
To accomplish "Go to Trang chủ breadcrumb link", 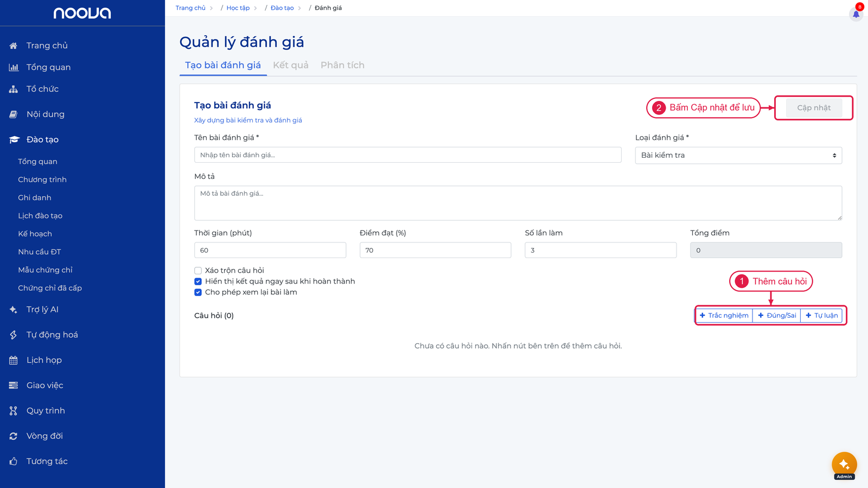I will point(190,8).
